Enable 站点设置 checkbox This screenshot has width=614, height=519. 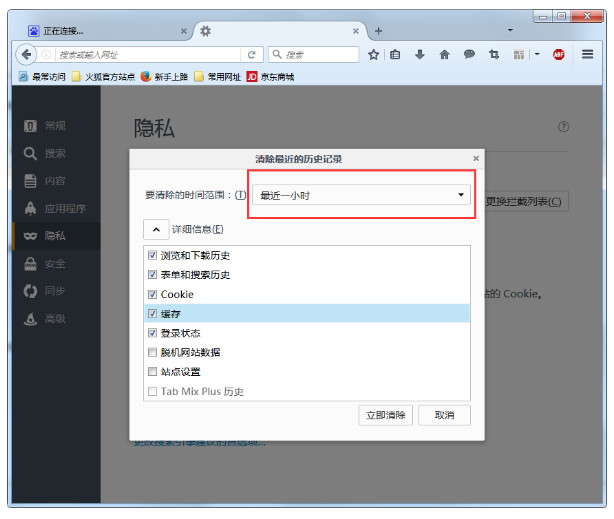tap(152, 371)
